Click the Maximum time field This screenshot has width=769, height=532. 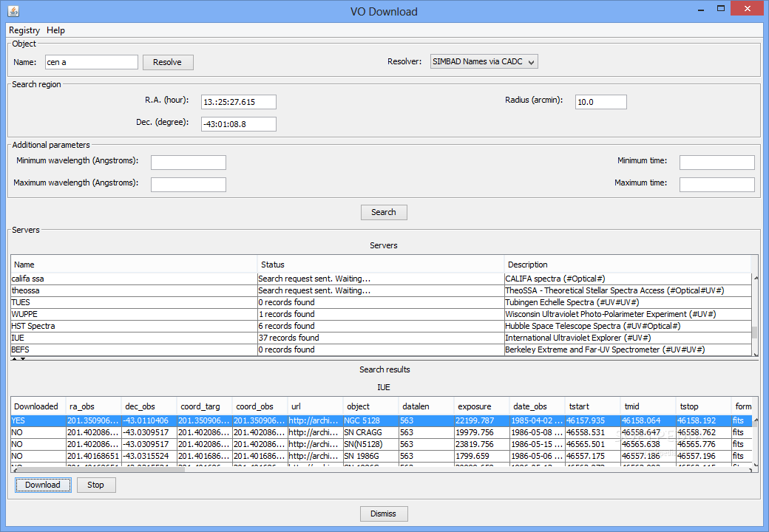717,185
